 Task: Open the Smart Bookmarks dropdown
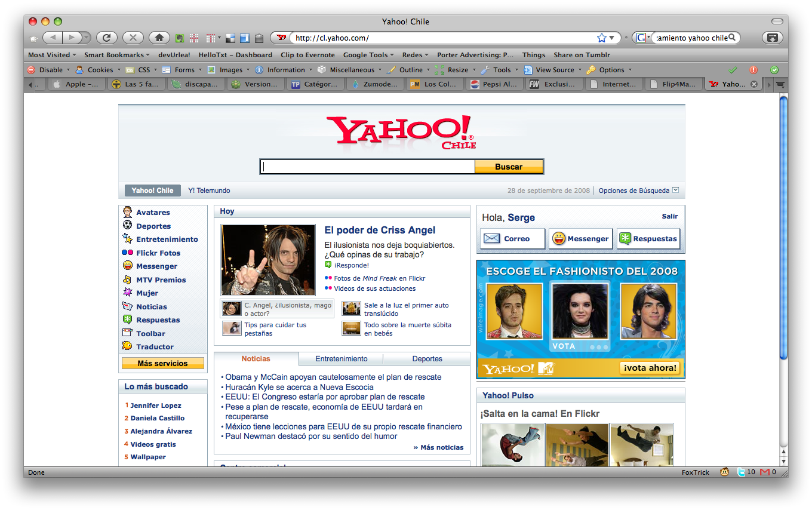point(117,55)
